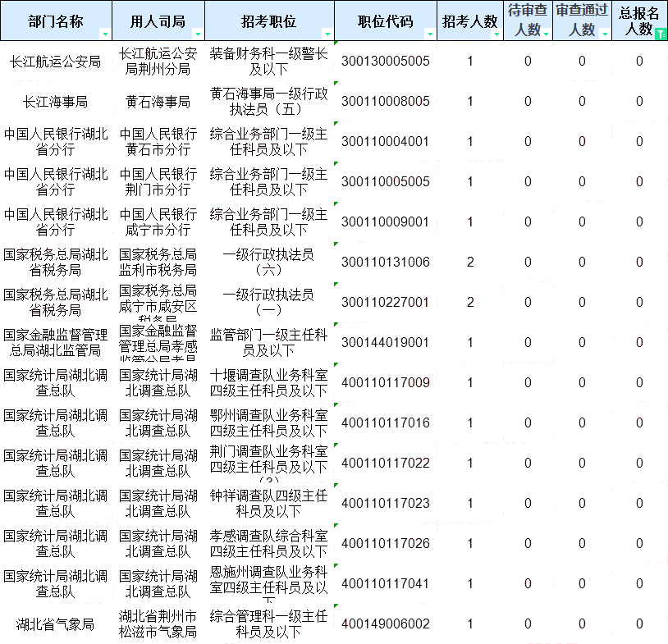
Task: Select the 待审查人数 header cell
Action: coord(528,21)
